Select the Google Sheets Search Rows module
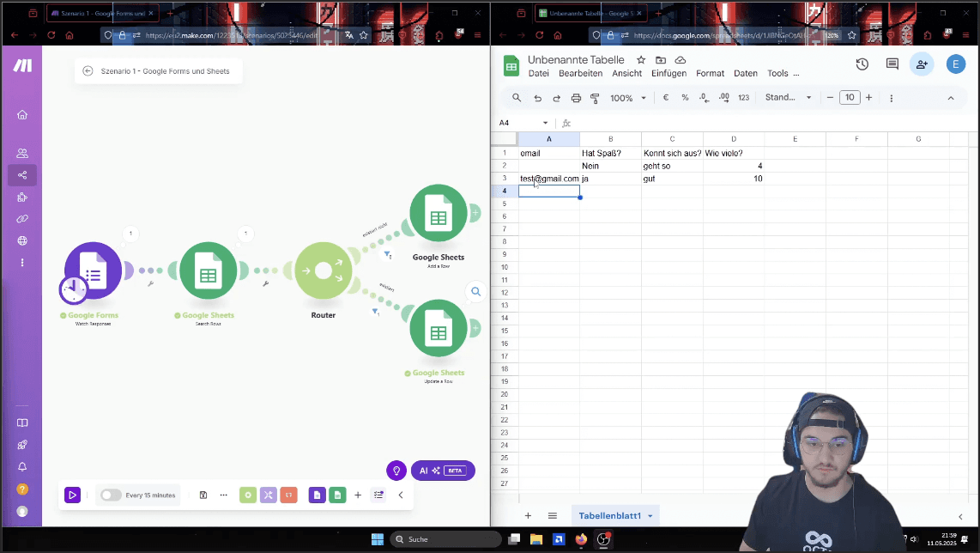980x553 pixels. click(x=209, y=270)
